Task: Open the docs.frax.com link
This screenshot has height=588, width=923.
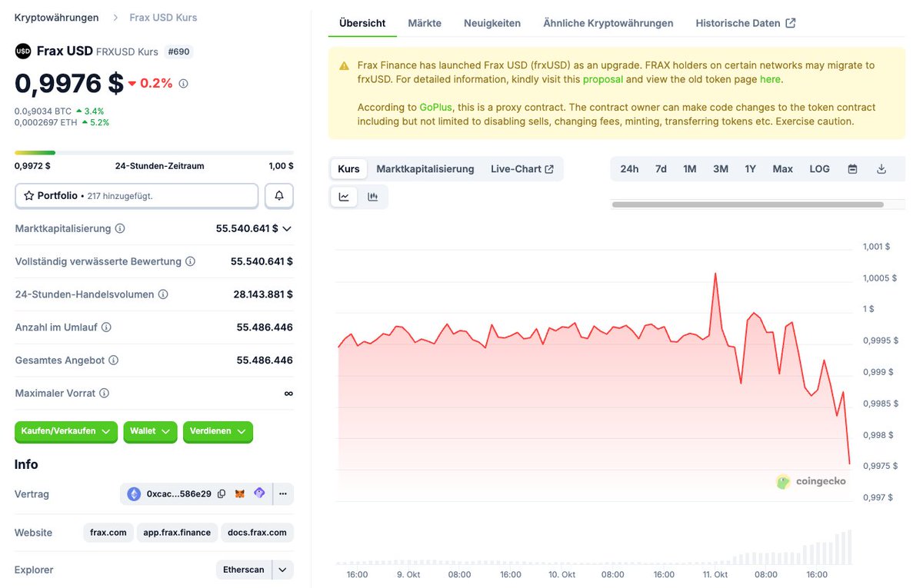Action: pyautogui.click(x=257, y=533)
